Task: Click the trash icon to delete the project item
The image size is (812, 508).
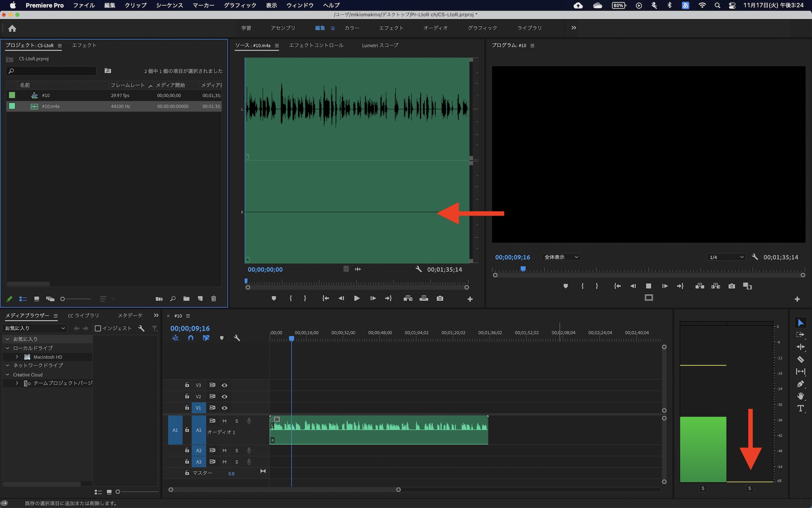Action: tap(214, 299)
